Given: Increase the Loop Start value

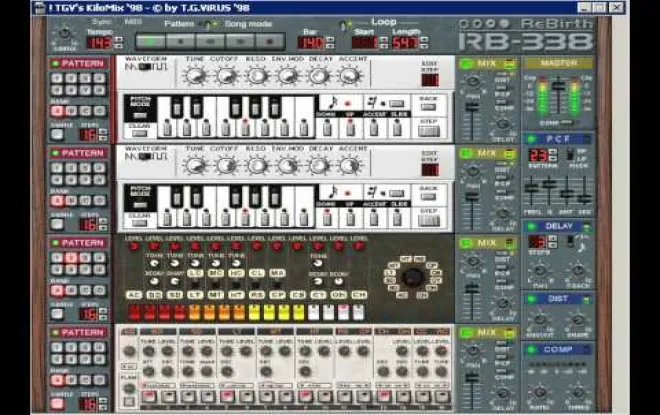Looking at the screenshot, I should tap(383, 40).
